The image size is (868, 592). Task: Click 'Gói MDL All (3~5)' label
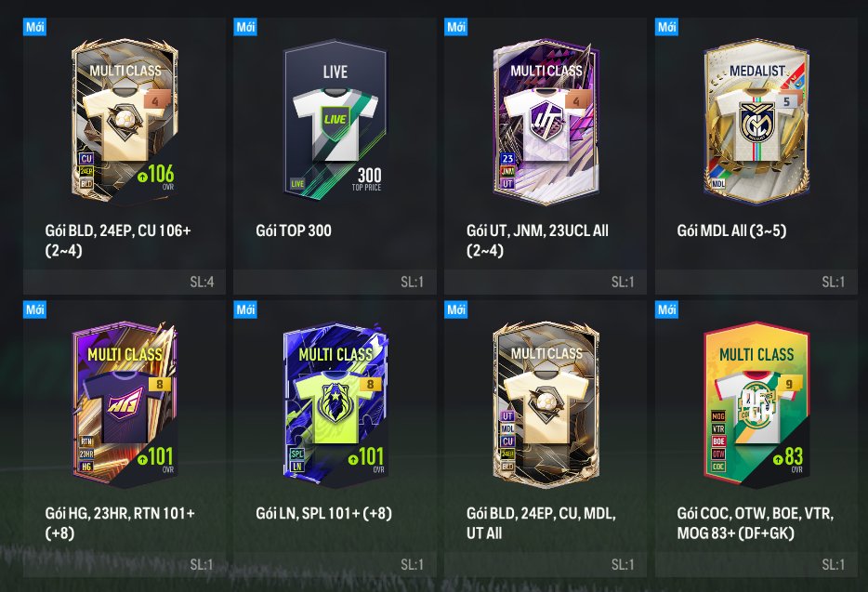point(731,230)
